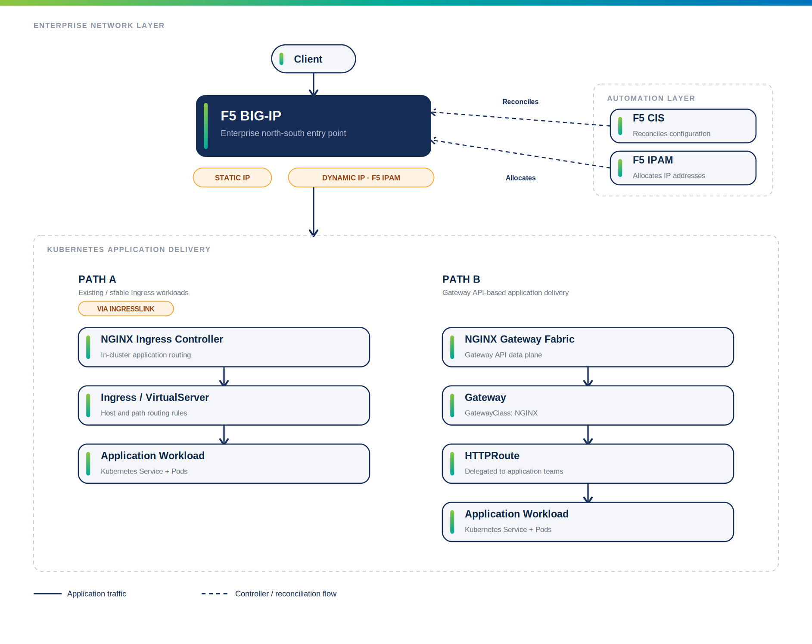The image size is (812, 644).
Task: Click the DYNAMIC IP · F5 IPAM pill
Action: click(x=361, y=177)
